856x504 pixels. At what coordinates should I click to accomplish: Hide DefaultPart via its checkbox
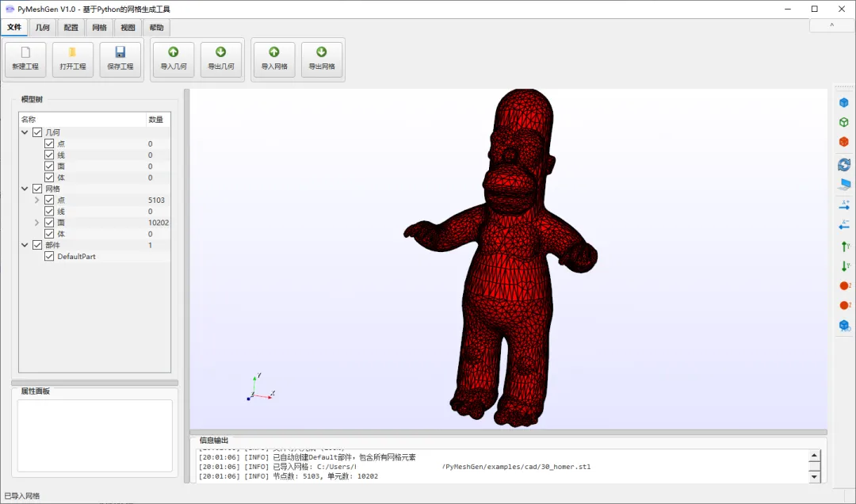49,256
